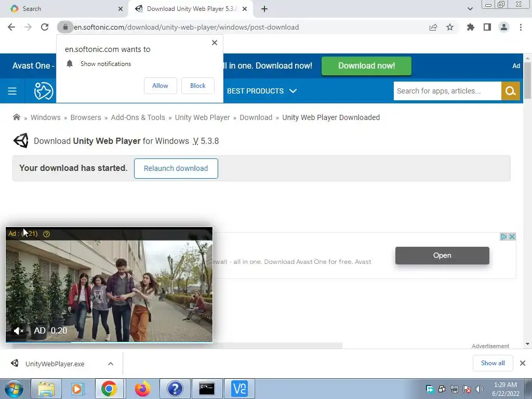
Task: Click the Open button in the ad
Action: [x=442, y=256]
